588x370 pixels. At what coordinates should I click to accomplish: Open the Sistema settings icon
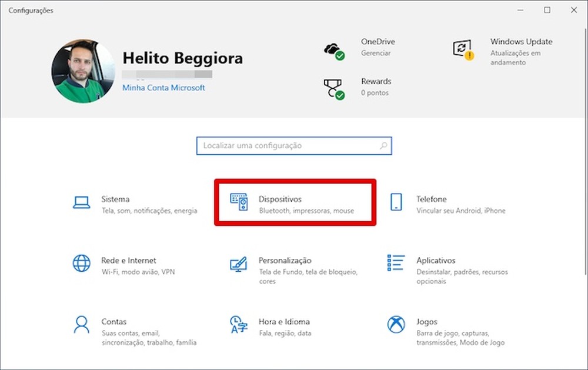81,200
